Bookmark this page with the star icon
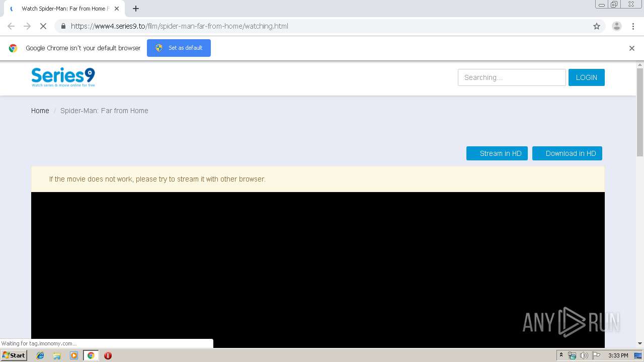644x362 pixels. pos(597,26)
